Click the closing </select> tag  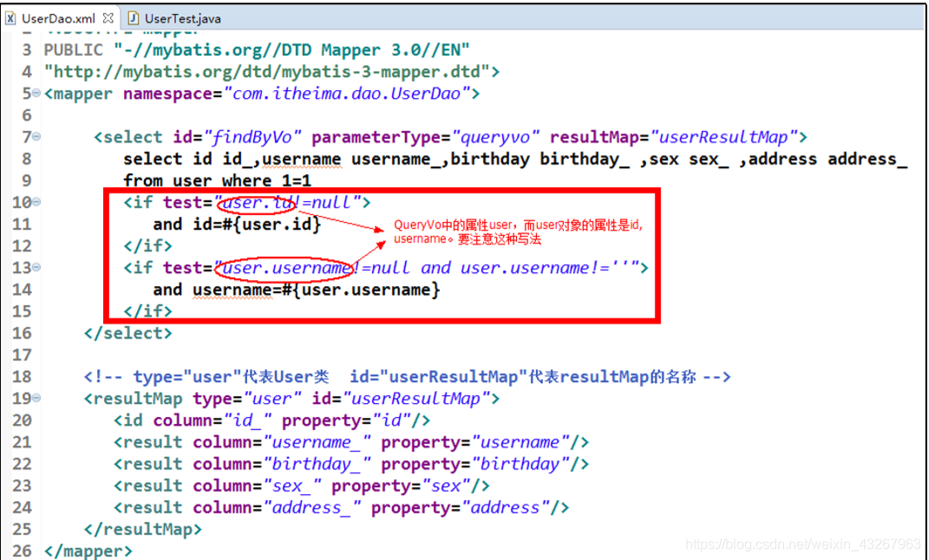coord(128,333)
